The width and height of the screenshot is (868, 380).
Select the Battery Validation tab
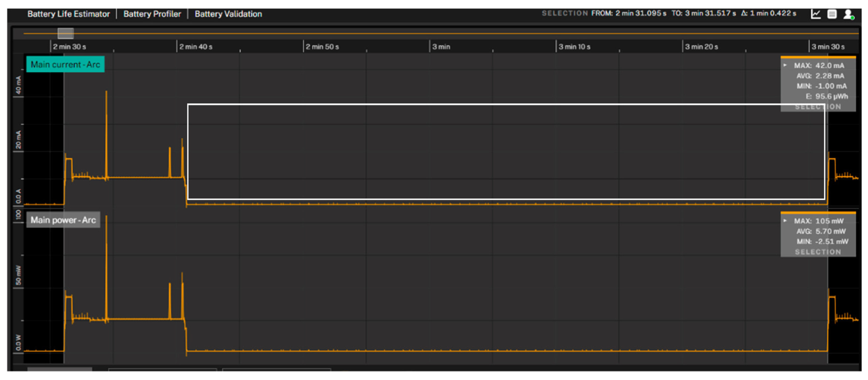[x=228, y=14]
